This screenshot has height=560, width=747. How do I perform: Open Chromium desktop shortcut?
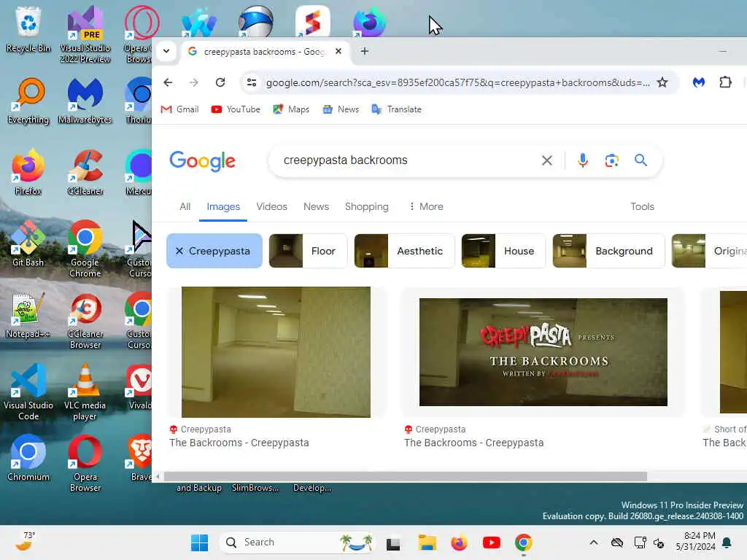click(x=28, y=458)
